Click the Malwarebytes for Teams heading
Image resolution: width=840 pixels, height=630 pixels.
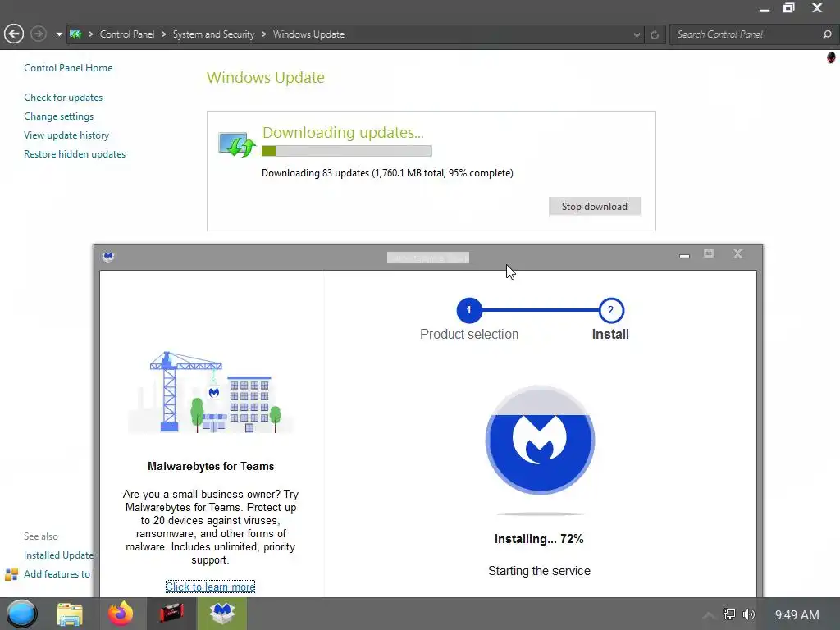pos(211,466)
